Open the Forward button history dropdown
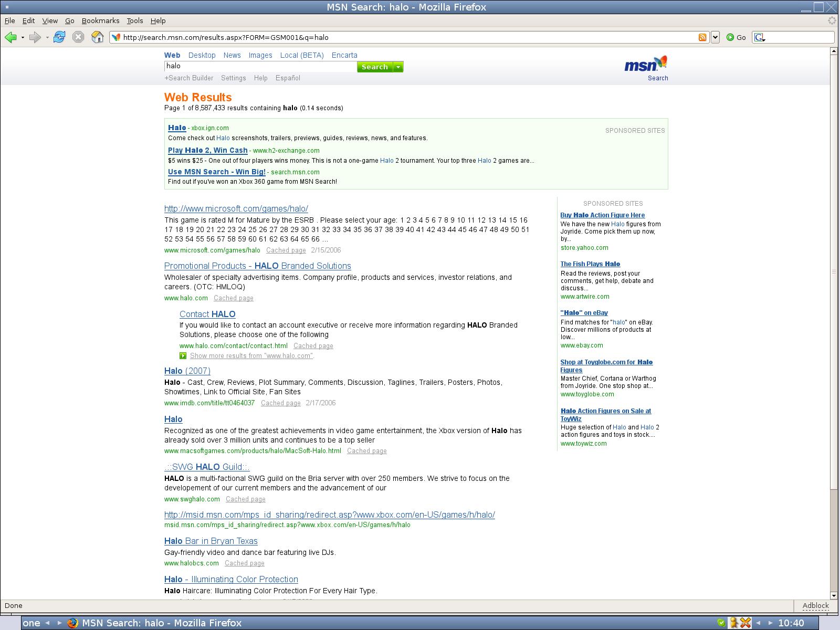Image resolution: width=840 pixels, height=630 pixels. [x=47, y=37]
